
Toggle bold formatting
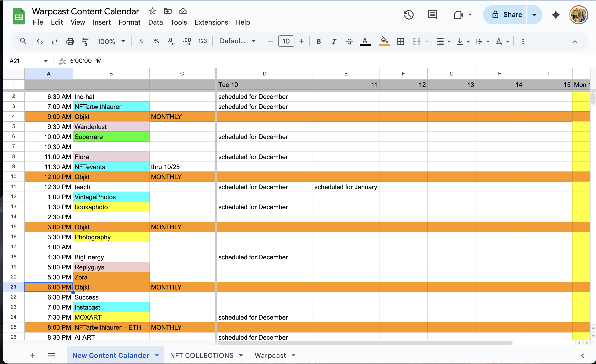click(319, 42)
